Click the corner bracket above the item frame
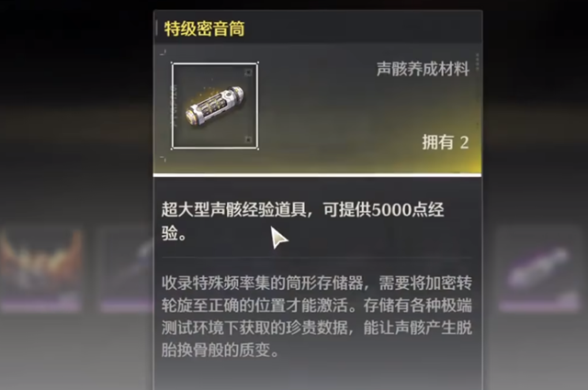Image resolution: width=588 pixels, height=390 pixels. (x=164, y=52)
